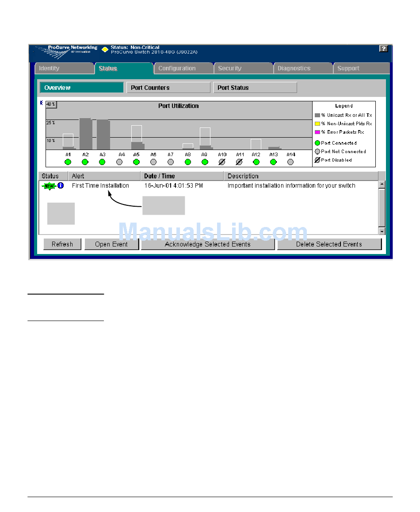This screenshot has height=512, width=420.
Task: Select the A9 green port indicator
Action: tap(205, 162)
